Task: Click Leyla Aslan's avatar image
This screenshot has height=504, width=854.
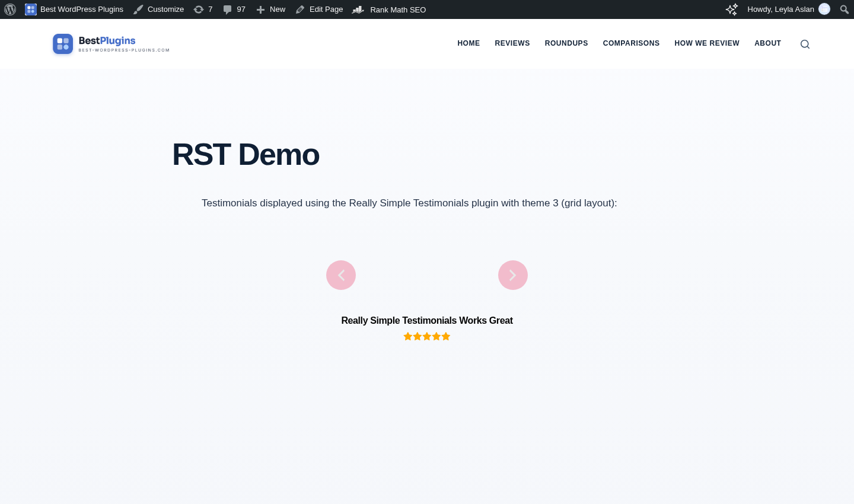Action: click(824, 9)
